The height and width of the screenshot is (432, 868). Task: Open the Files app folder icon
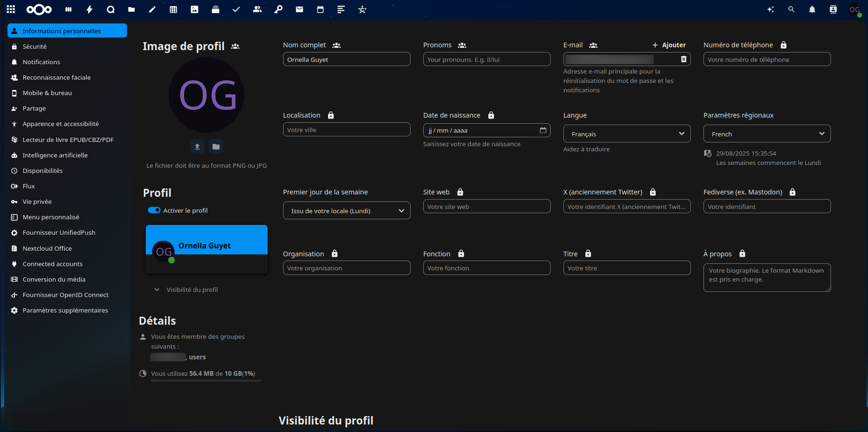131,9
